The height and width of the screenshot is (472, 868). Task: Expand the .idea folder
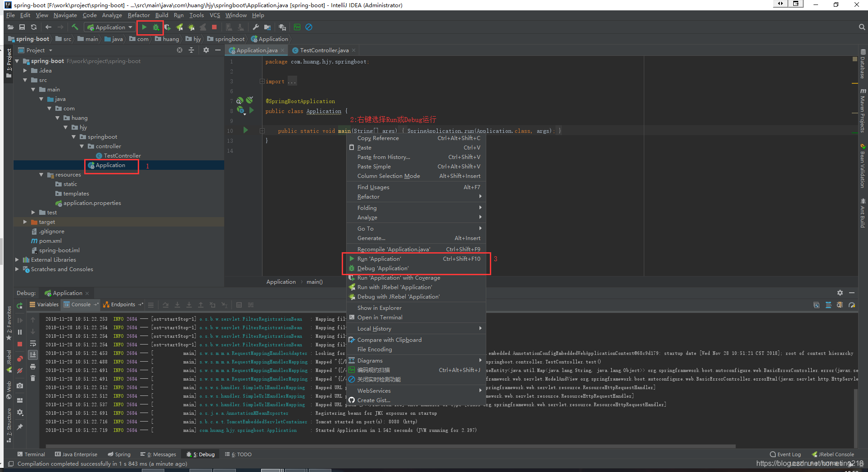point(26,71)
